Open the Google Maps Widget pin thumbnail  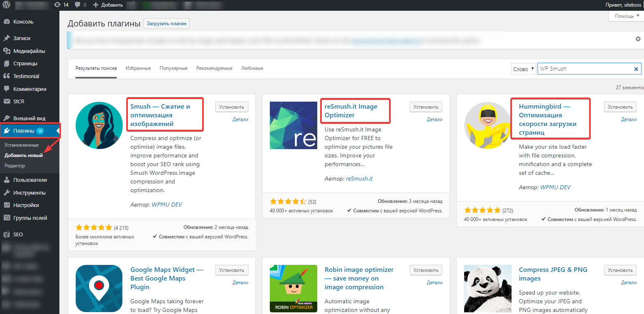point(99,288)
